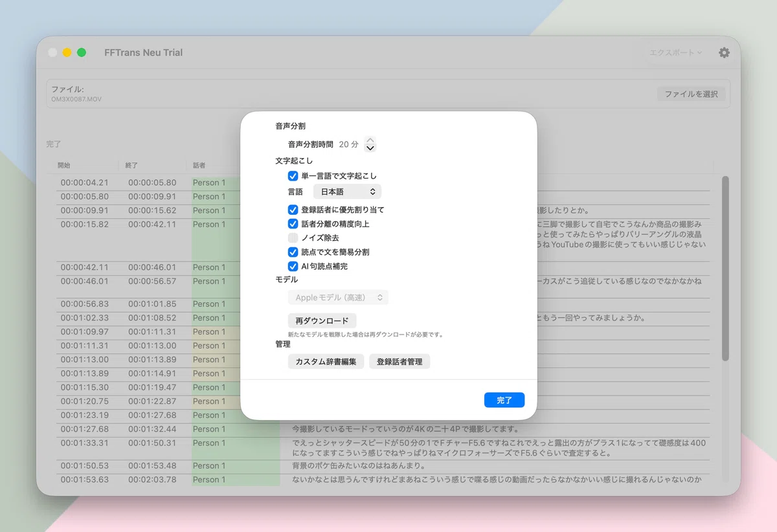Click the ファイルを選択 button

point(692,94)
